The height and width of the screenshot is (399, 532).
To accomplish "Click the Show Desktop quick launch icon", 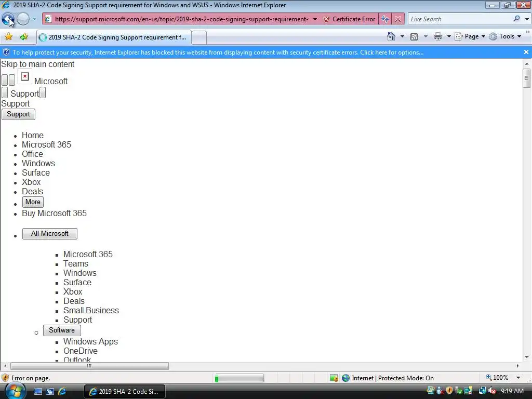I will click(37, 392).
